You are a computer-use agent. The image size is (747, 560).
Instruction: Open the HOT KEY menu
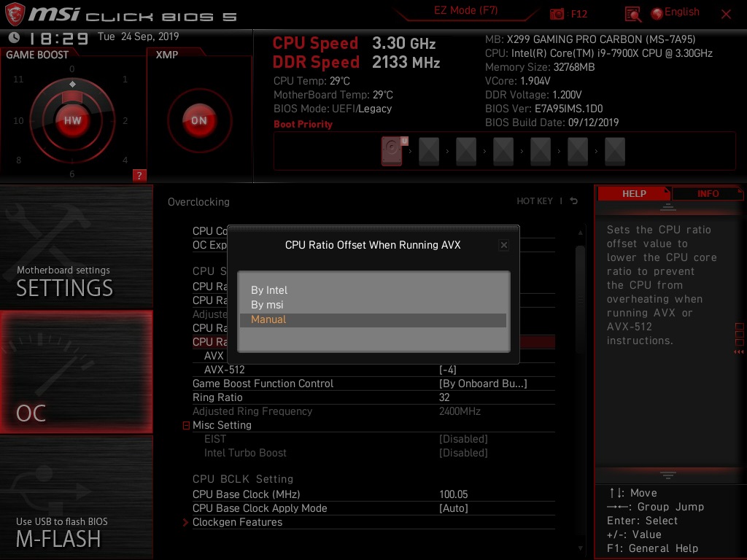(535, 201)
